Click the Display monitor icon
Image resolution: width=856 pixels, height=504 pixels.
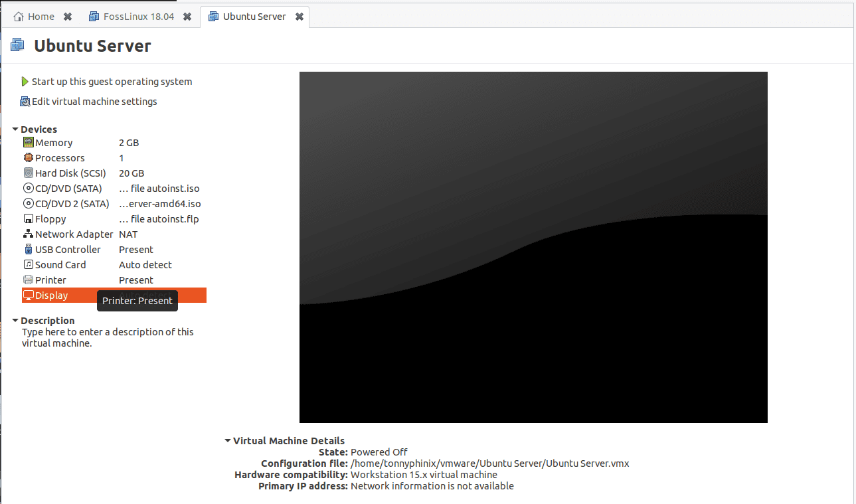click(29, 295)
